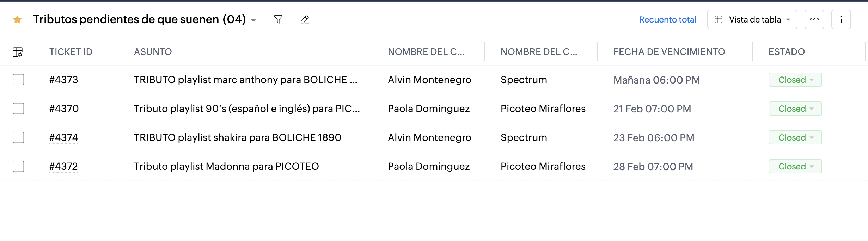Click the table icon in Vista de tabla

tap(719, 19)
